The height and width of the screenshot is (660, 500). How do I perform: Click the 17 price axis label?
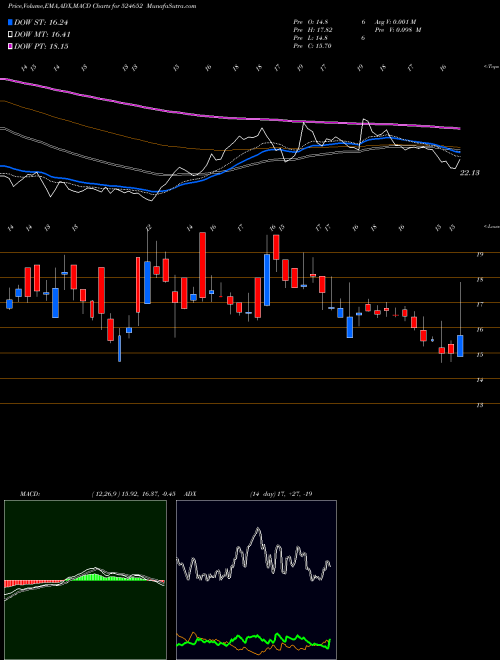coord(479,304)
